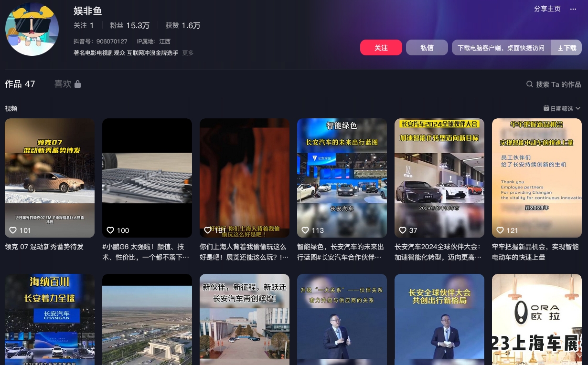
Task: Click title 你们上海人背着我偷偷玩这么好是吧
Action: [x=244, y=252]
